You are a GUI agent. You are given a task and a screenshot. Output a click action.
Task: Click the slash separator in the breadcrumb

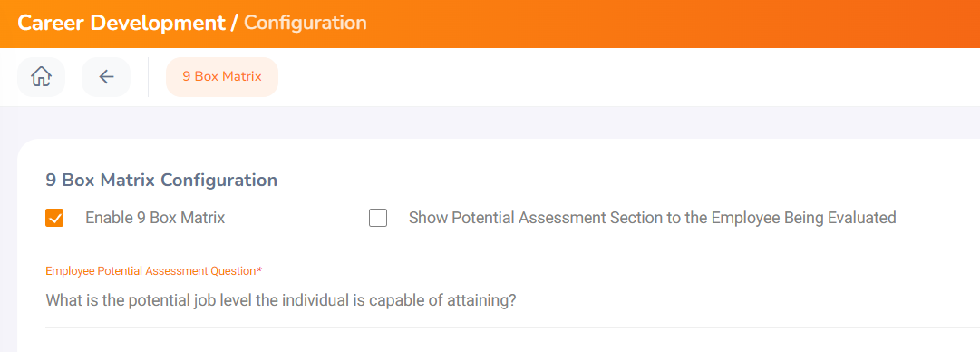[x=235, y=23]
